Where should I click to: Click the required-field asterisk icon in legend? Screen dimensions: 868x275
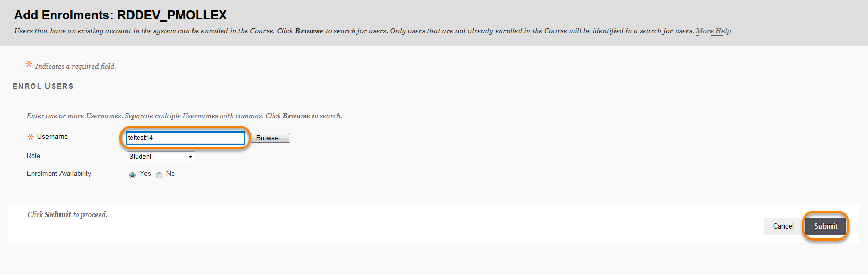point(29,64)
